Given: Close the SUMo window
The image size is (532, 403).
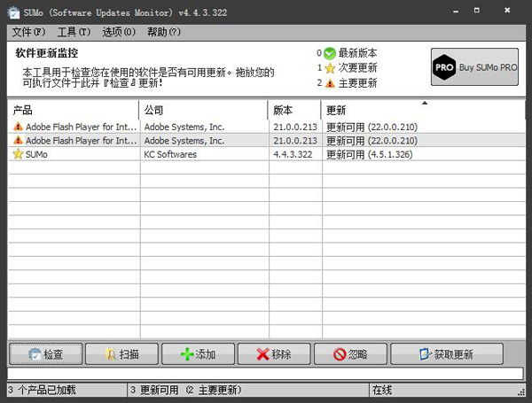Looking at the screenshot, I should 507,10.
